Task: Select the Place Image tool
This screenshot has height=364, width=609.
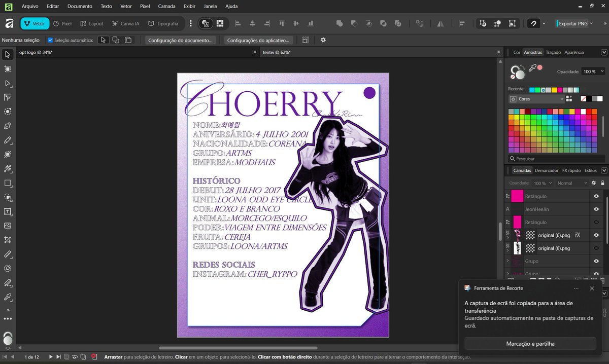Action: click(x=8, y=226)
